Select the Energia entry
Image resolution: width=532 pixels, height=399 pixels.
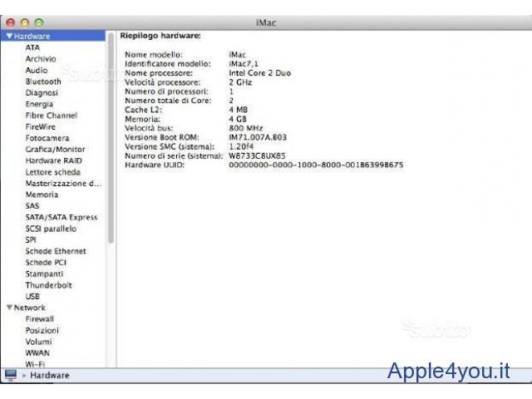tap(39, 104)
